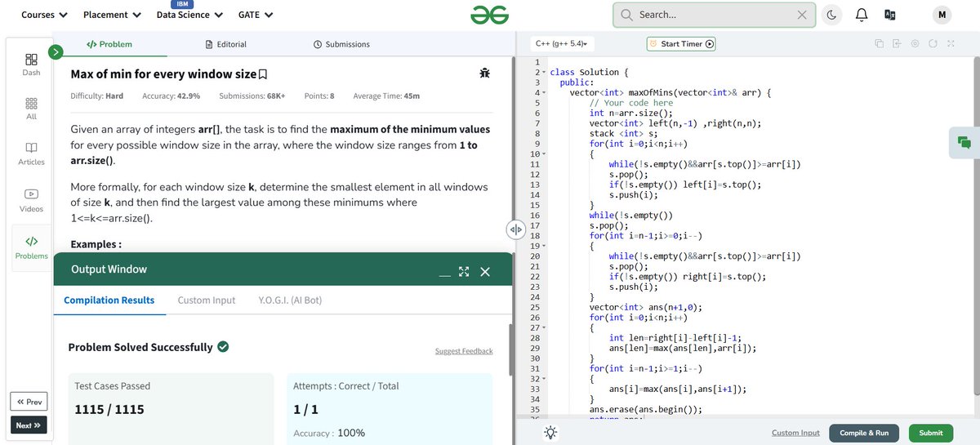Click the editor import/exit arrow icon
Screen dimensions: 980x445
click(x=897, y=43)
